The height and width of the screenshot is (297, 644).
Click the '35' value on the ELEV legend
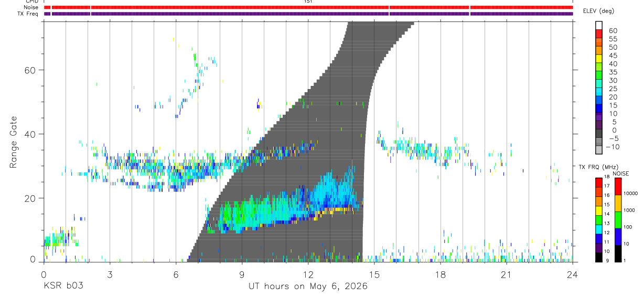pos(613,72)
